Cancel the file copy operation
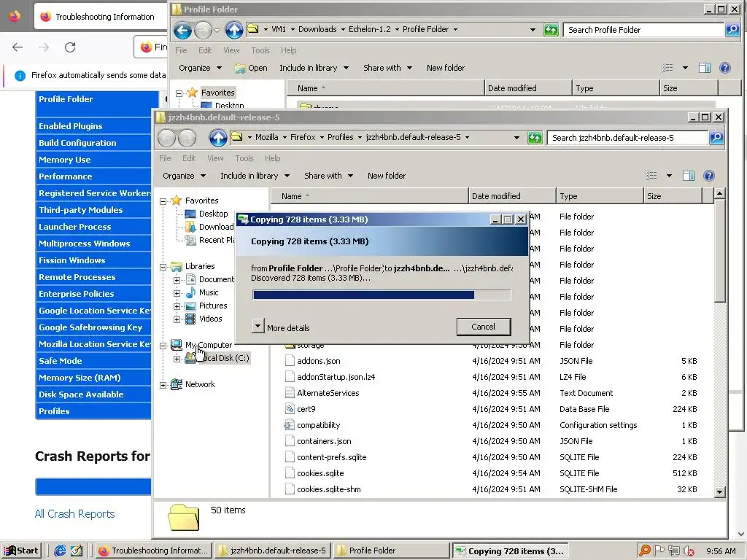Screen dimensions: 747x560 point(484,327)
